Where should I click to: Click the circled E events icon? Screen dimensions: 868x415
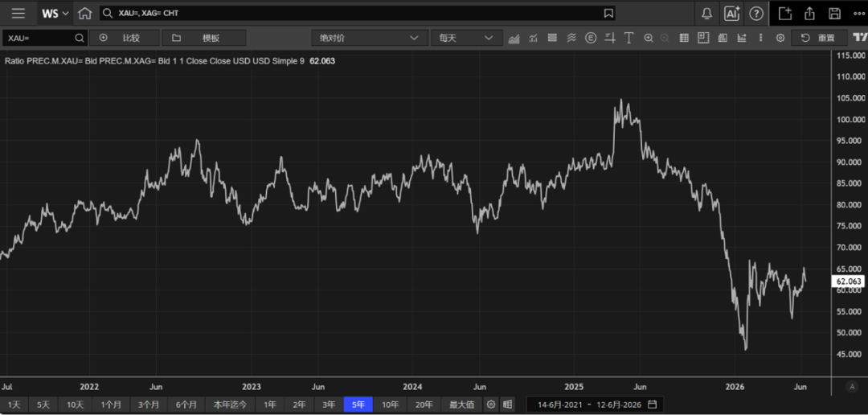click(591, 39)
